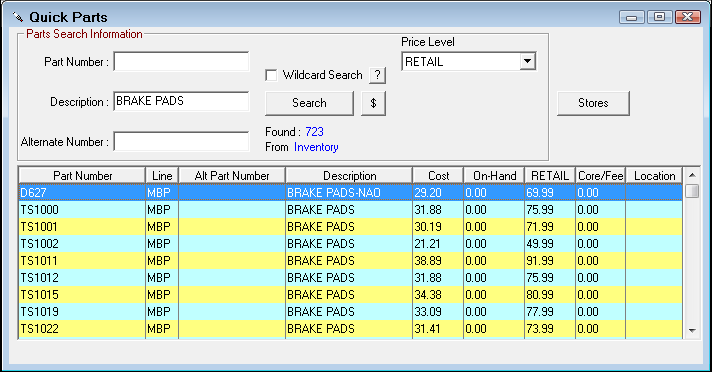Sort by the Cost column header
712x372 pixels.
coord(438,176)
